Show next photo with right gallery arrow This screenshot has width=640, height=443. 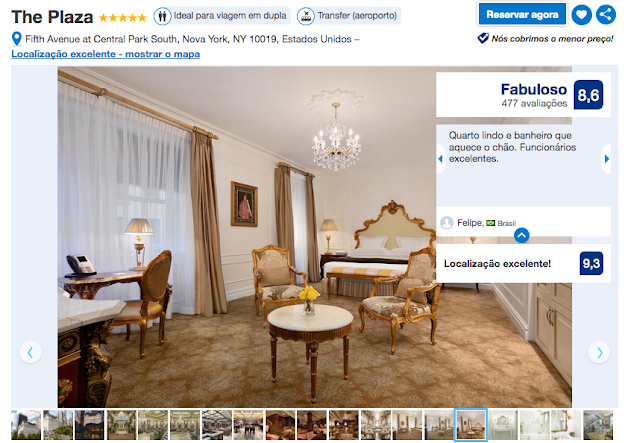[599, 352]
